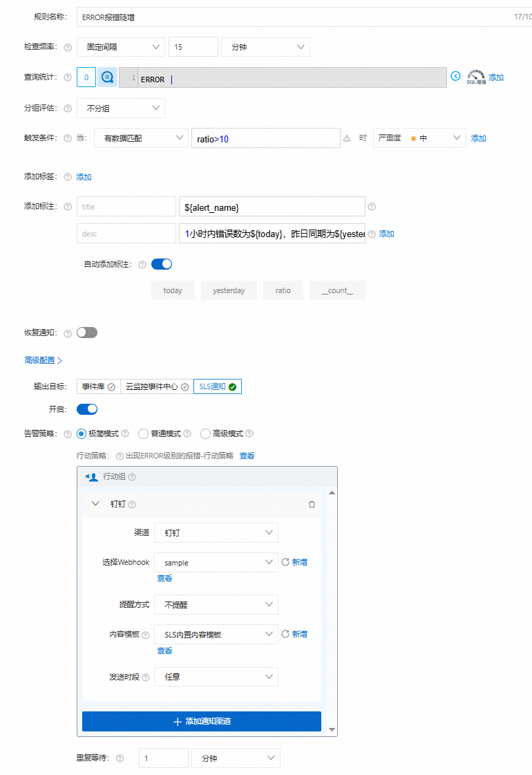Click warning triangle icon after ratio>10

347,138
